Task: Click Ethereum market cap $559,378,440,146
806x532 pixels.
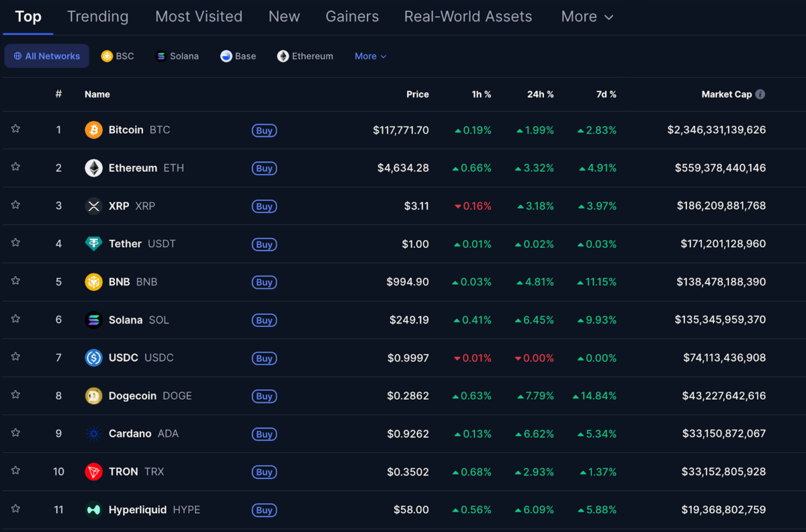Action: coord(720,168)
